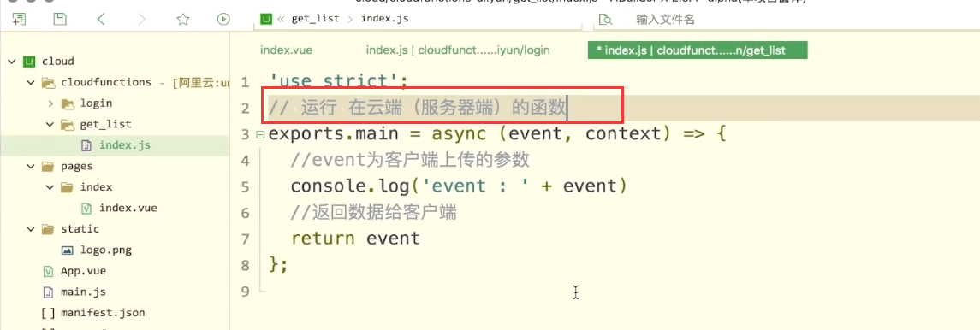Collapse the pages folder chevron
This screenshot has width=980, height=330.
tap(30, 166)
